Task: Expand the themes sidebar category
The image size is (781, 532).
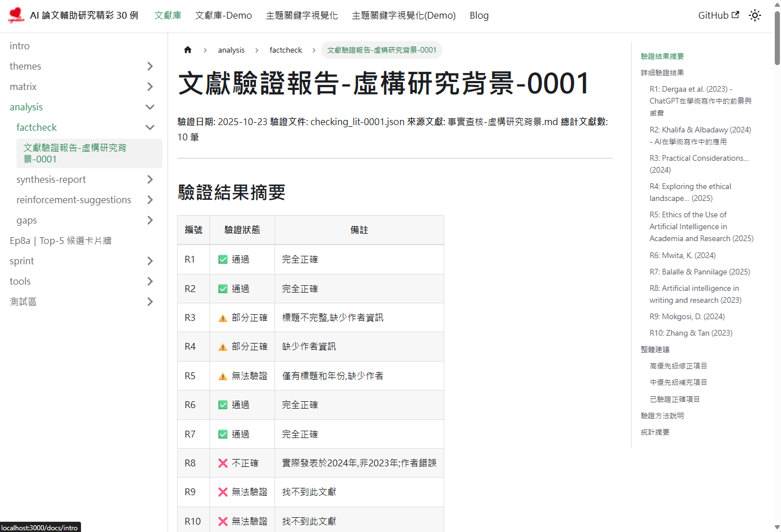Action: coord(150,66)
